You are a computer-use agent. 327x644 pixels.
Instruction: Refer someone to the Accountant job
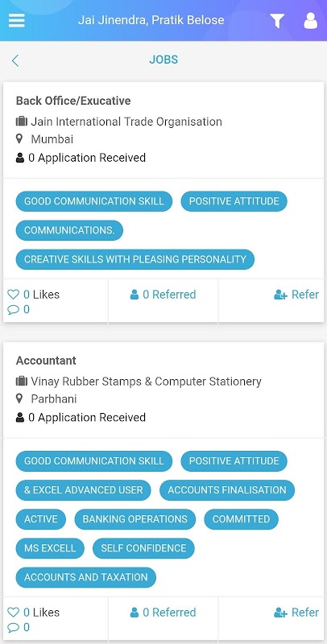[x=296, y=613]
